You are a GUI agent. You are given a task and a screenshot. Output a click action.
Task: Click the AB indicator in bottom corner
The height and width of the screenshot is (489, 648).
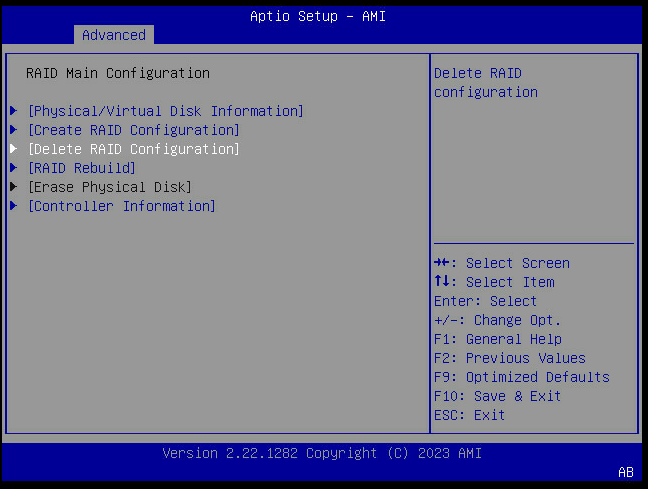coord(626,472)
